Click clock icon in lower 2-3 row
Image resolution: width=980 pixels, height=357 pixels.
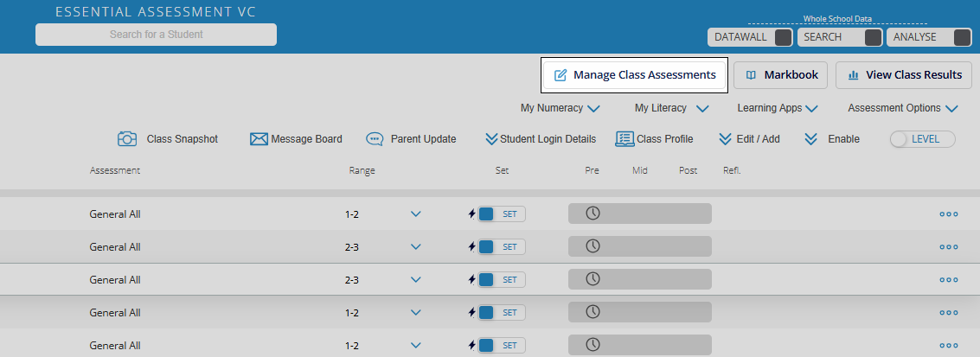(592, 279)
